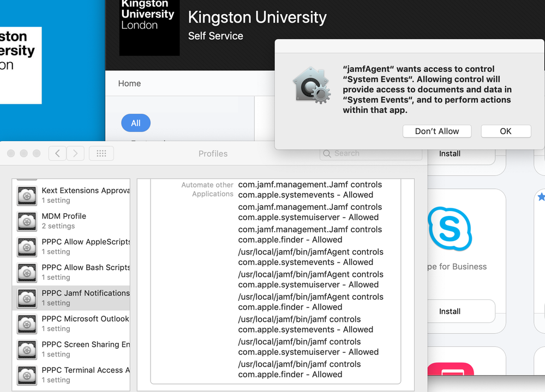Screen dimensions: 545x392
Task: Click the Kingston University London logo in Self Service
Action: tap(149, 27)
